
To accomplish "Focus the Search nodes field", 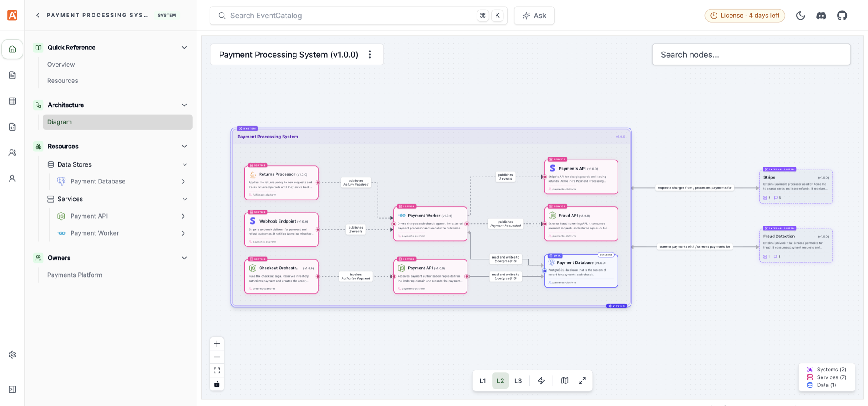I will (x=751, y=55).
